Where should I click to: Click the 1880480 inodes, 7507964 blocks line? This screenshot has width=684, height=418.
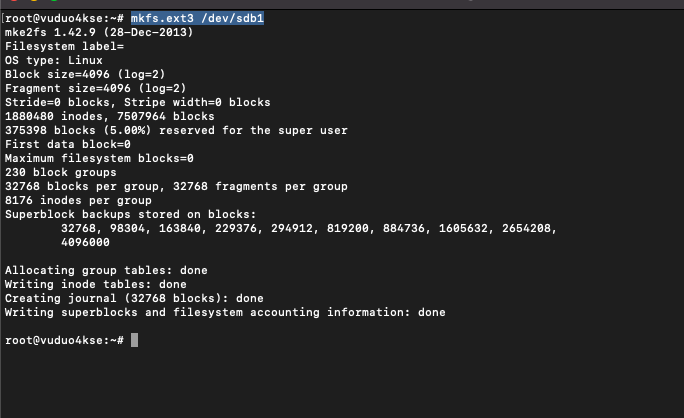(x=109, y=116)
